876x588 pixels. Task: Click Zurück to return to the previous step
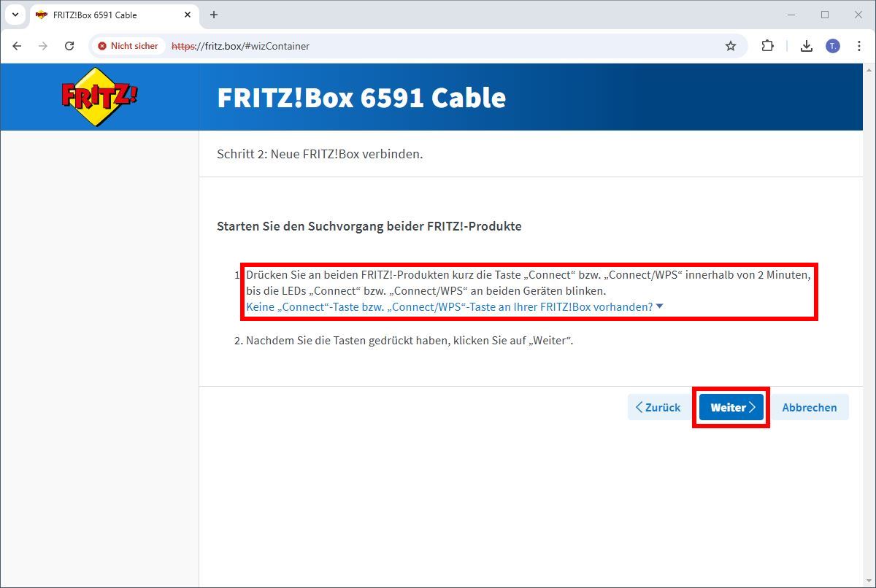coord(658,407)
